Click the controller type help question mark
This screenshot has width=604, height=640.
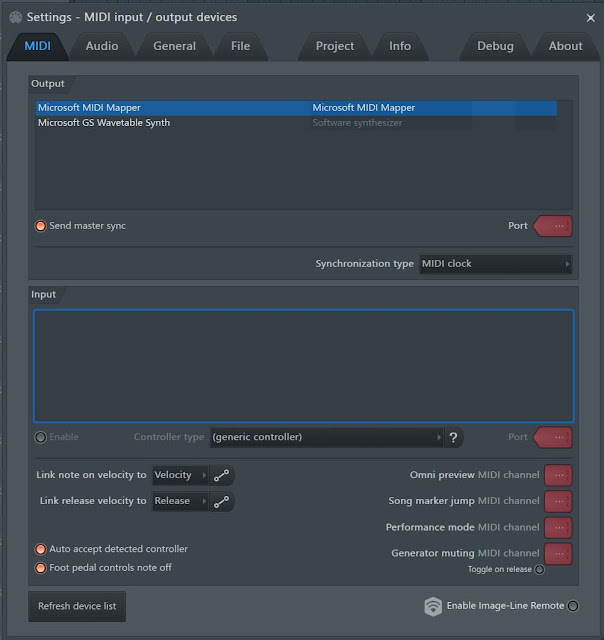click(x=453, y=437)
